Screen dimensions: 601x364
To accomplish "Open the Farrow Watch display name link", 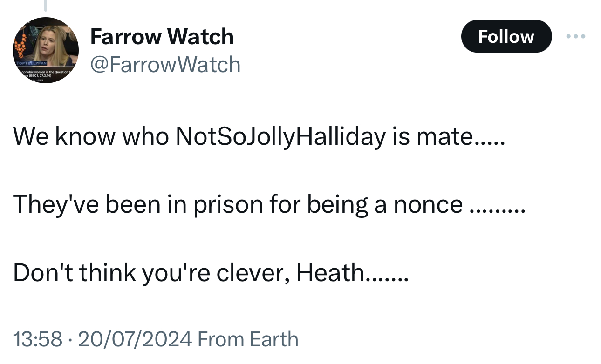I will click(162, 36).
